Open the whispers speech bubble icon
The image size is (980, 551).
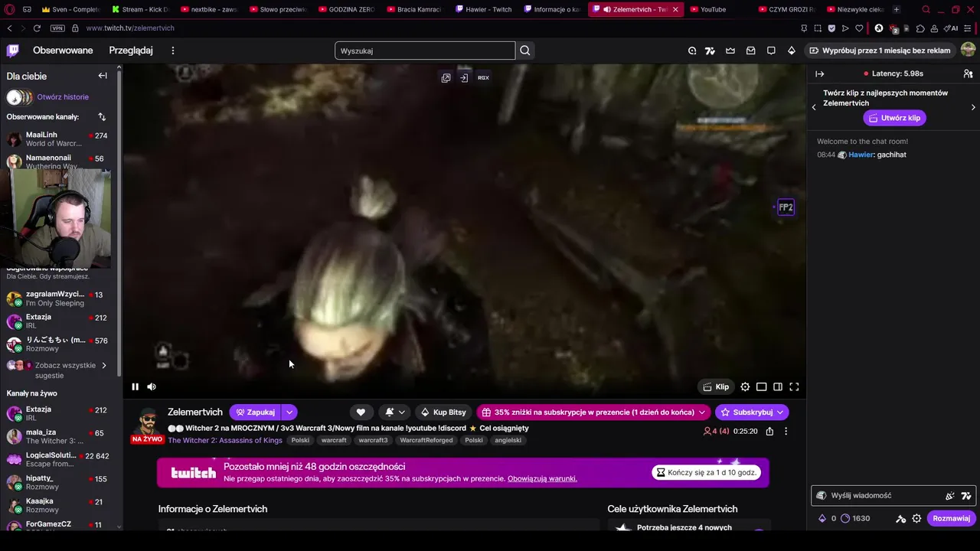pos(771,51)
